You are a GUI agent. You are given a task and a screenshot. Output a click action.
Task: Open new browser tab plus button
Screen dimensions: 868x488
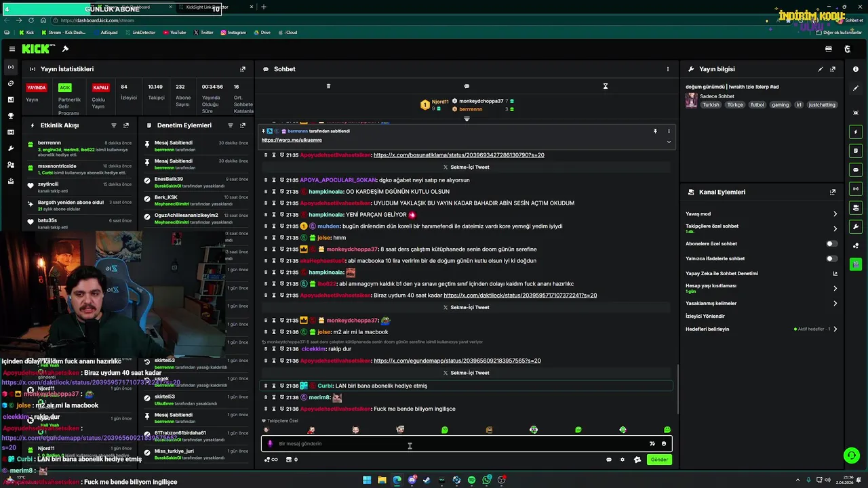[264, 7]
